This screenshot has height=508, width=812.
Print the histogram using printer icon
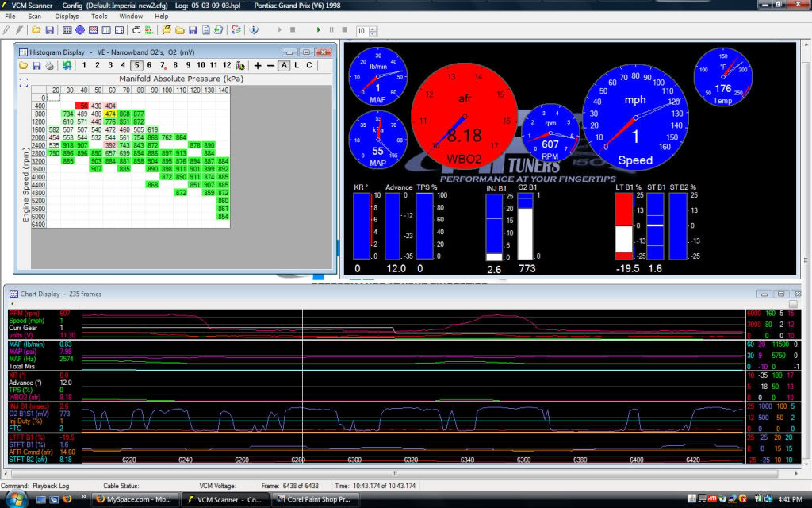49,65
